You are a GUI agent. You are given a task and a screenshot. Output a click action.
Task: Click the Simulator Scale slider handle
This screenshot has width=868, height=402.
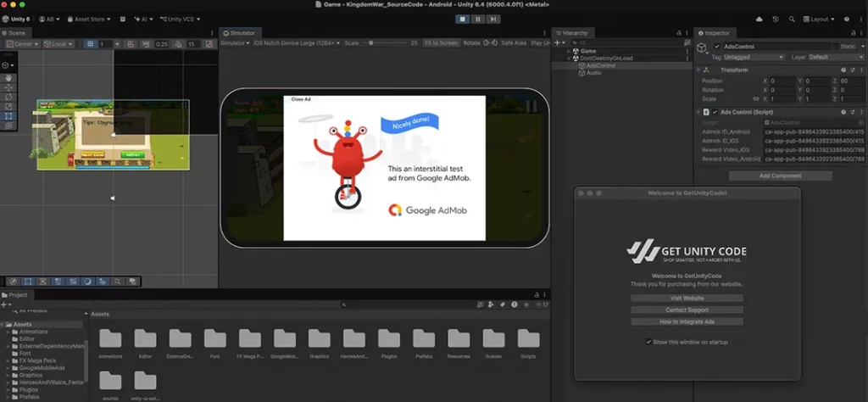371,43
